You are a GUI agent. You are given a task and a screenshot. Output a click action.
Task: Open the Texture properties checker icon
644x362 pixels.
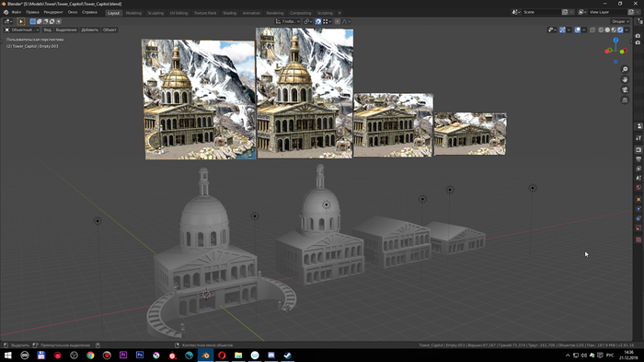pos(638,239)
